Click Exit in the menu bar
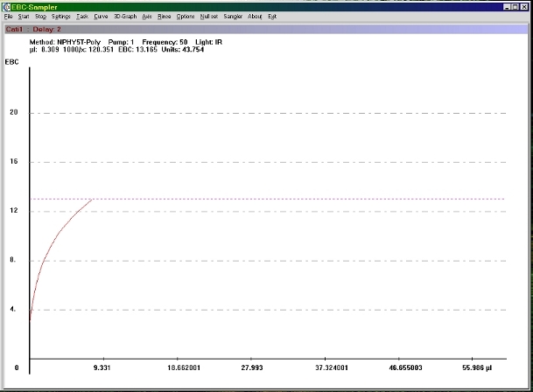Image resolution: width=533 pixels, height=392 pixels. pyautogui.click(x=272, y=17)
